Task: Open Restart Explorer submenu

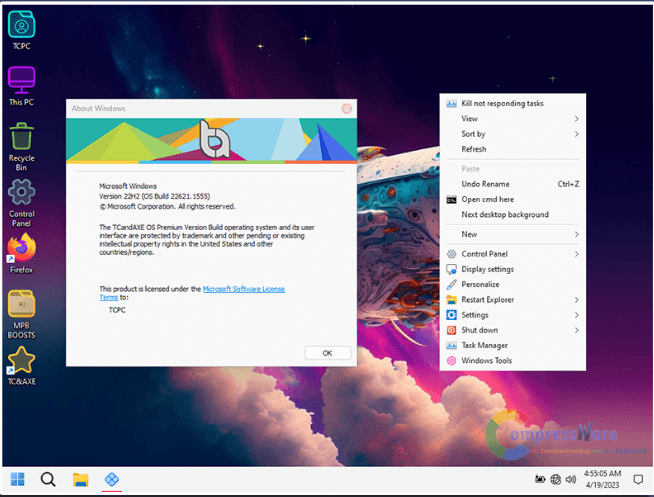Action: point(512,300)
